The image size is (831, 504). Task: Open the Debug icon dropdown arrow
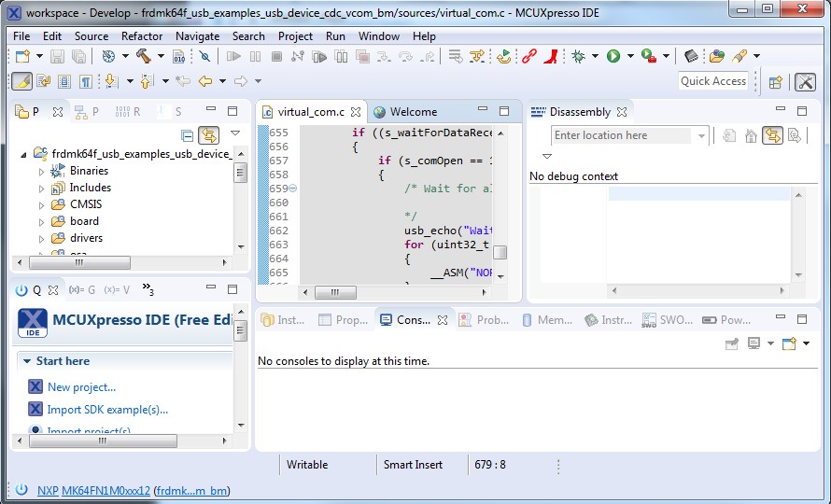click(595, 56)
